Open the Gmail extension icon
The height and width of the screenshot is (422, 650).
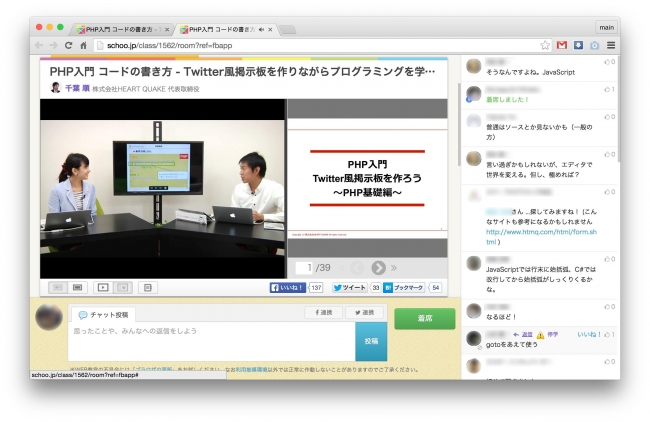click(x=562, y=45)
